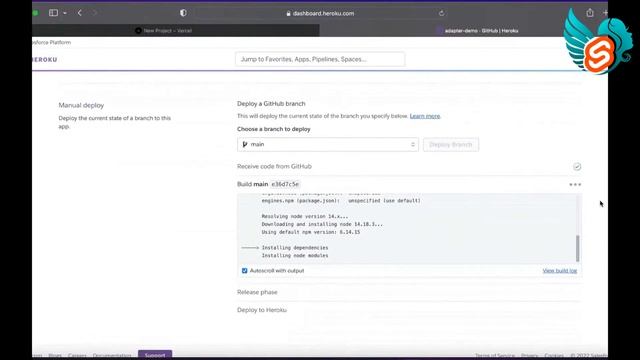Open the Documentation footer link
This screenshot has width=640, height=360.
[x=112, y=356]
